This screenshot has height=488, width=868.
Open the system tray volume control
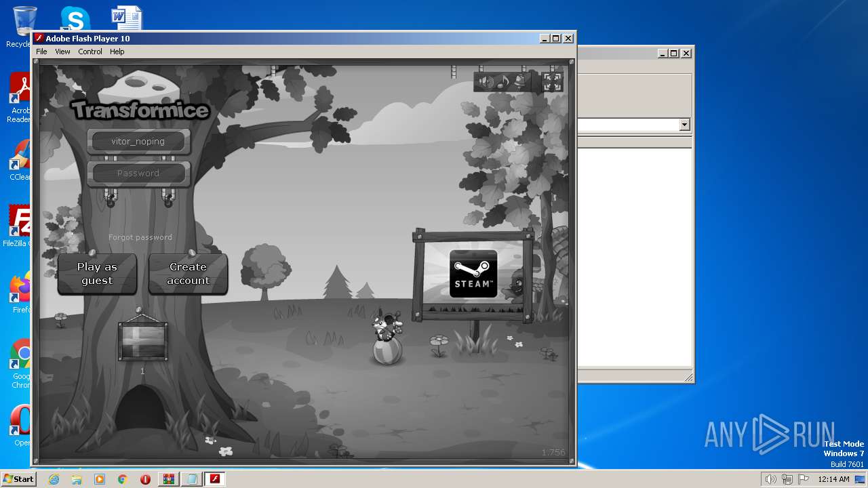770,479
